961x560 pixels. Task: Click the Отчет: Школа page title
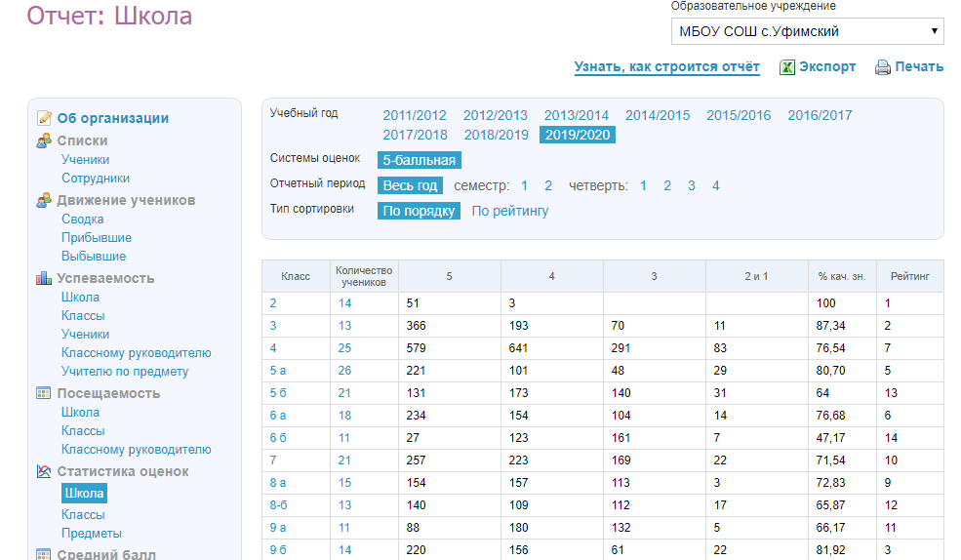pos(109,16)
